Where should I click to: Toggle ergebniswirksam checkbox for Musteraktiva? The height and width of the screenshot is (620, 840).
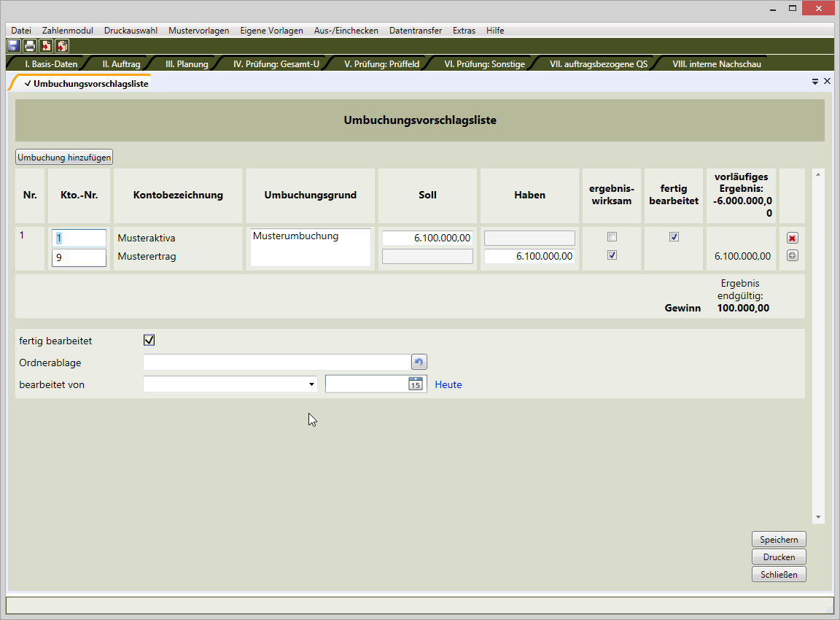pyautogui.click(x=612, y=237)
